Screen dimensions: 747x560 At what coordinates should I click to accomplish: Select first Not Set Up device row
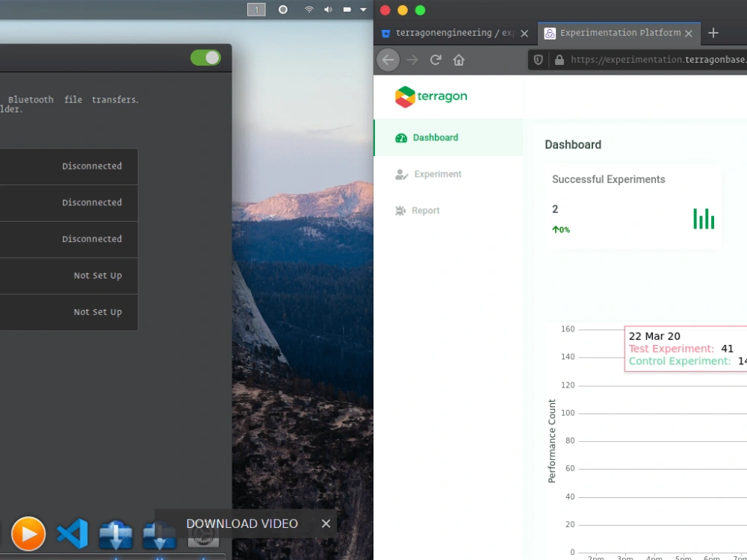(69, 276)
